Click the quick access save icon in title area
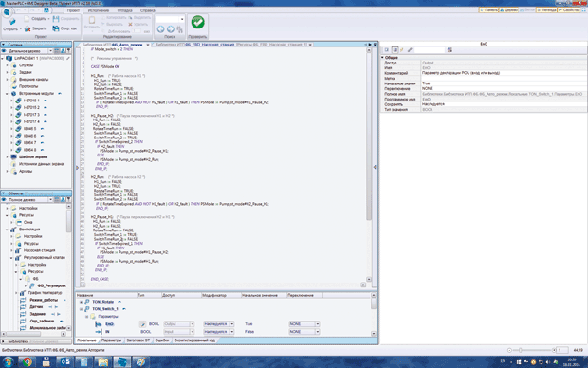This screenshot has height=368, width=588. pos(46,10)
